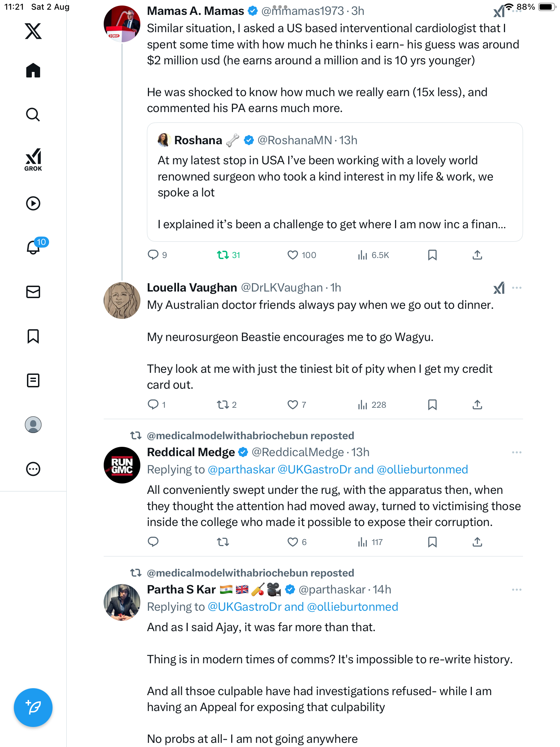Like the Mamas A. Mamas post
This screenshot has width=560, height=747.
(x=293, y=255)
